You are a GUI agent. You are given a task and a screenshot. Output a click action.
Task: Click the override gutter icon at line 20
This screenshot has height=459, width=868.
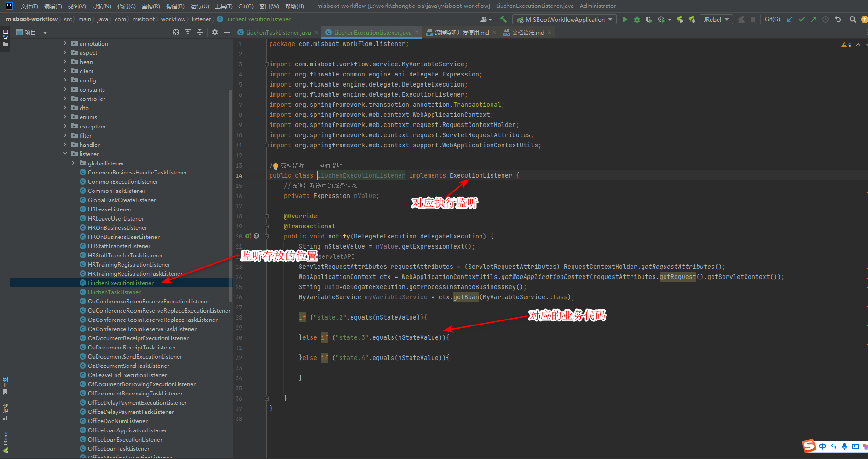coord(249,236)
